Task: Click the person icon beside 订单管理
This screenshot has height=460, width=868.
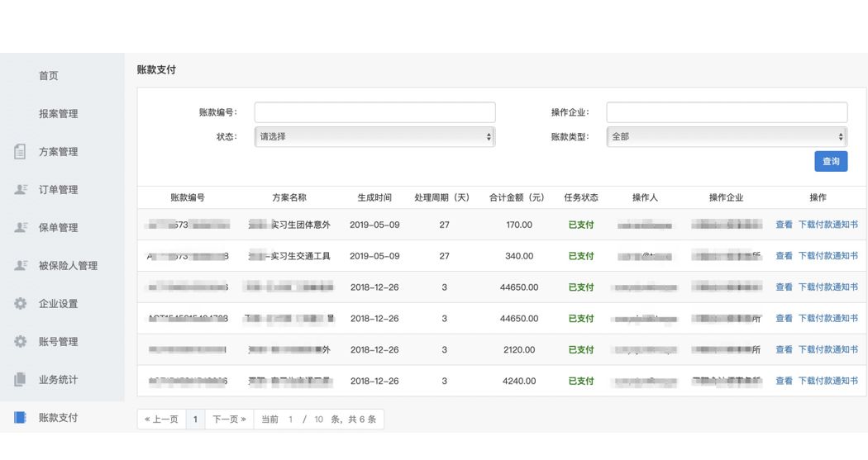Action: pyautogui.click(x=21, y=190)
